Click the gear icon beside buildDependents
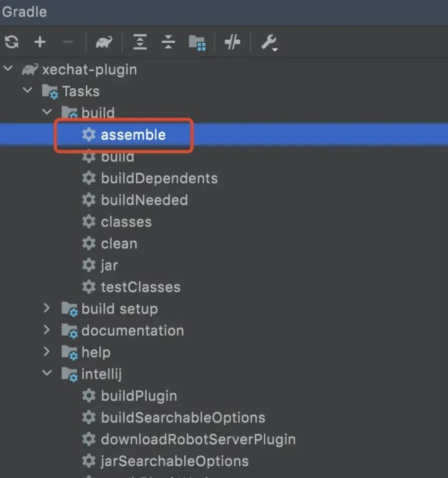 tap(89, 178)
